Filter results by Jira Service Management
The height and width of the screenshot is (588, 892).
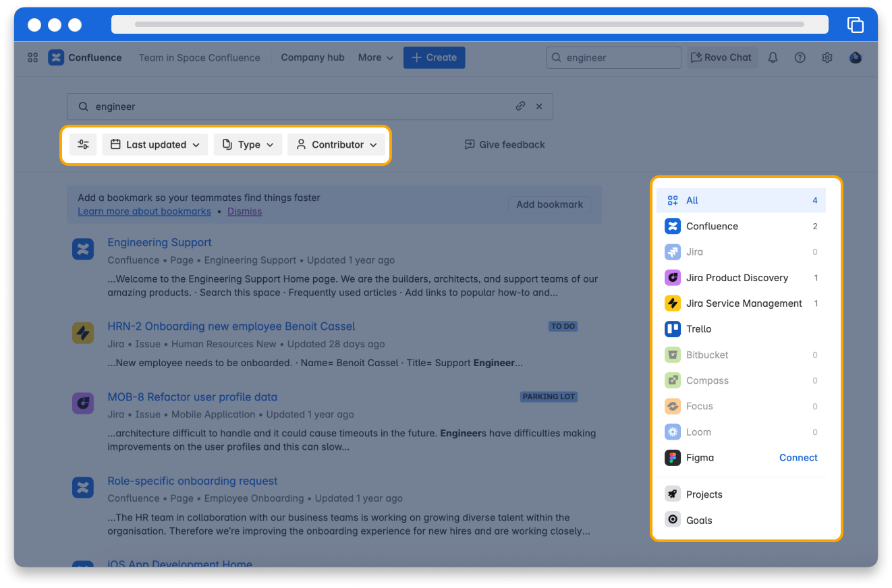pyautogui.click(x=741, y=303)
